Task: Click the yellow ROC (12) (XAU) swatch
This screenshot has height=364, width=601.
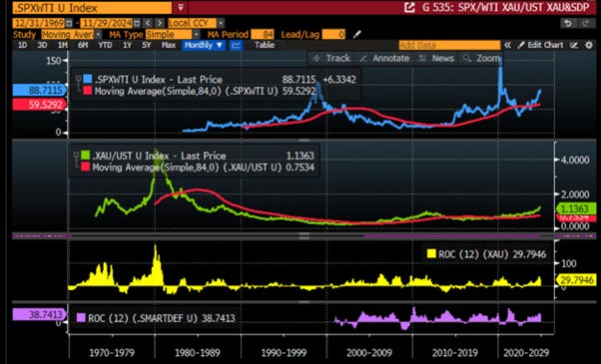Action: click(x=431, y=253)
